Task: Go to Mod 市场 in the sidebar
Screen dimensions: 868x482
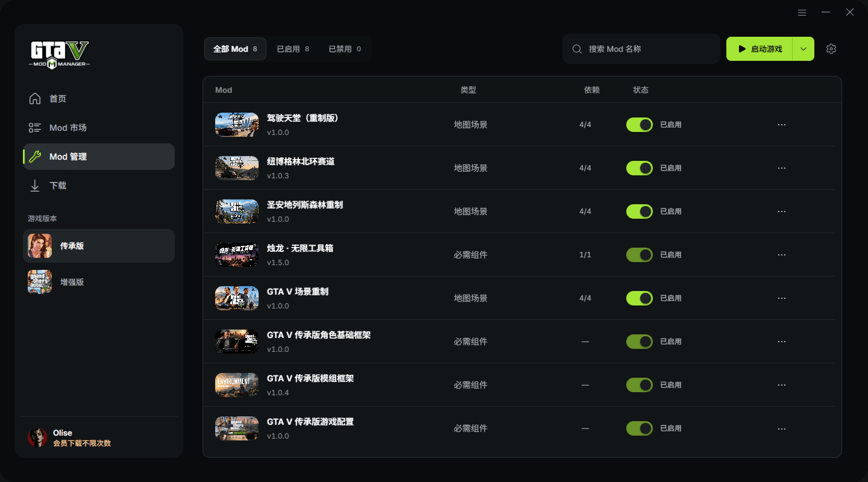Action: pos(99,128)
